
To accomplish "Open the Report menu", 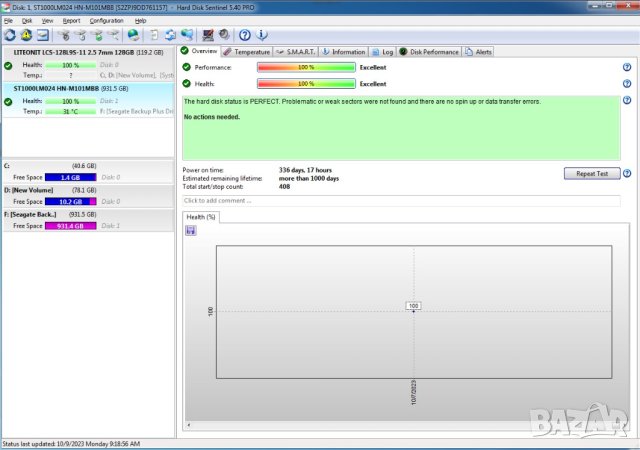I will coord(71,20).
